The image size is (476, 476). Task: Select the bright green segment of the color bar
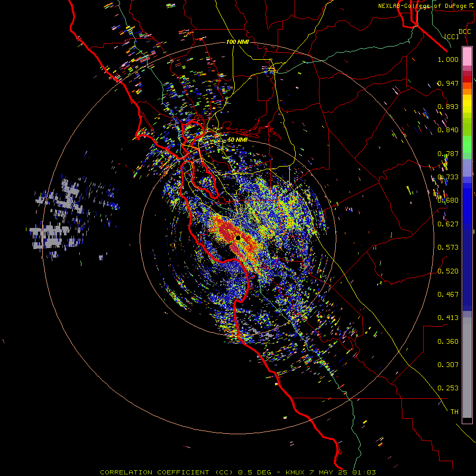(x=467, y=144)
